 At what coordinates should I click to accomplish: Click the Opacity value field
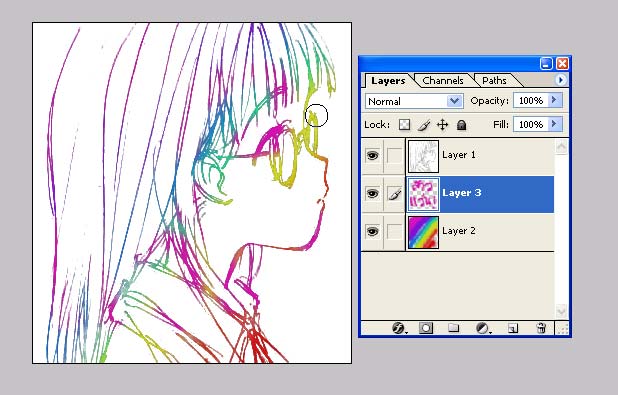531,101
